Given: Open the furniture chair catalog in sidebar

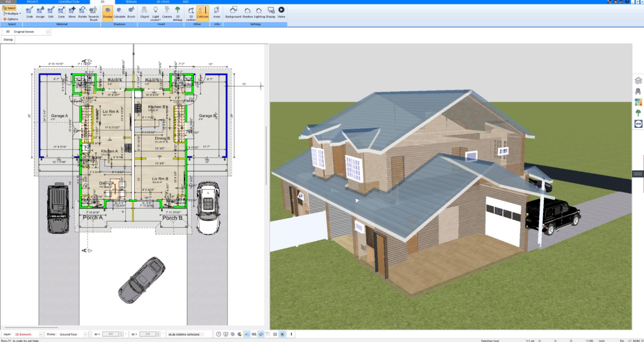Looking at the screenshot, I should click(x=638, y=91).
